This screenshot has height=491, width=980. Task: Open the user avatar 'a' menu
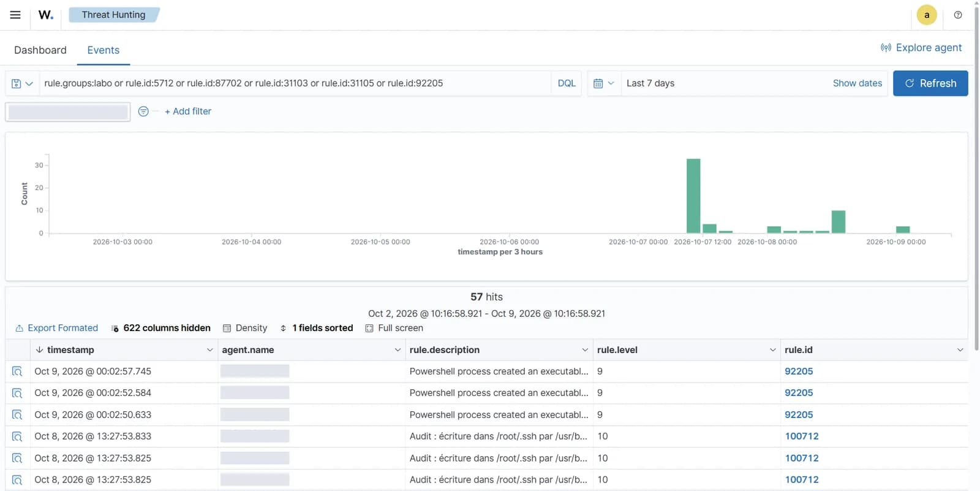927,15
